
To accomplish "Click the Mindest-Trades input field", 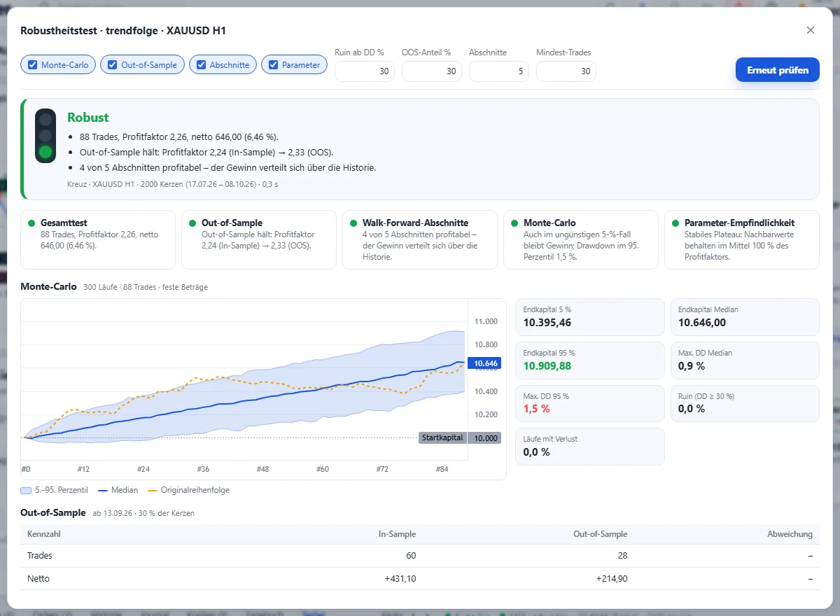I will tap(566, 71).
